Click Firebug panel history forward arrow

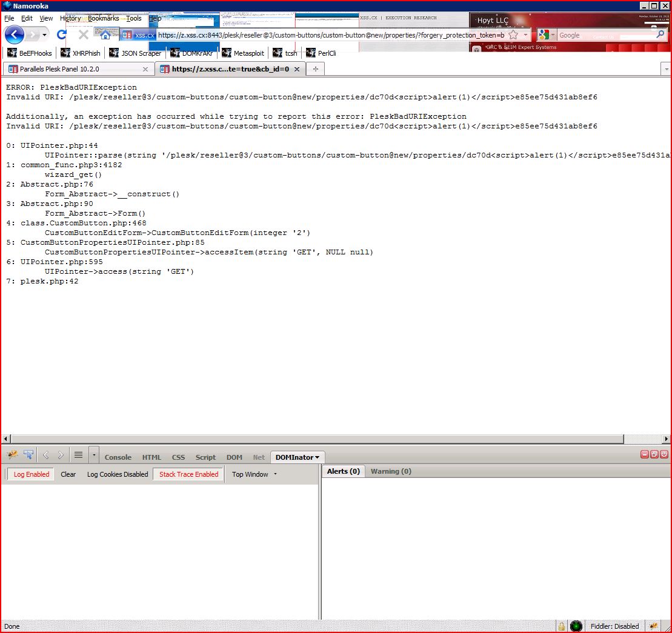61,455
